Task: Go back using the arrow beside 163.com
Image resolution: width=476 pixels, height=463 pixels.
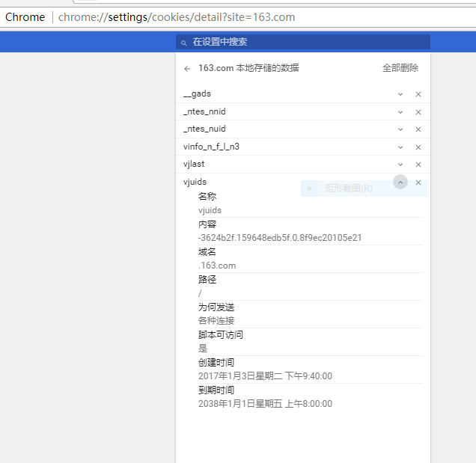Action: coord(187,69)
